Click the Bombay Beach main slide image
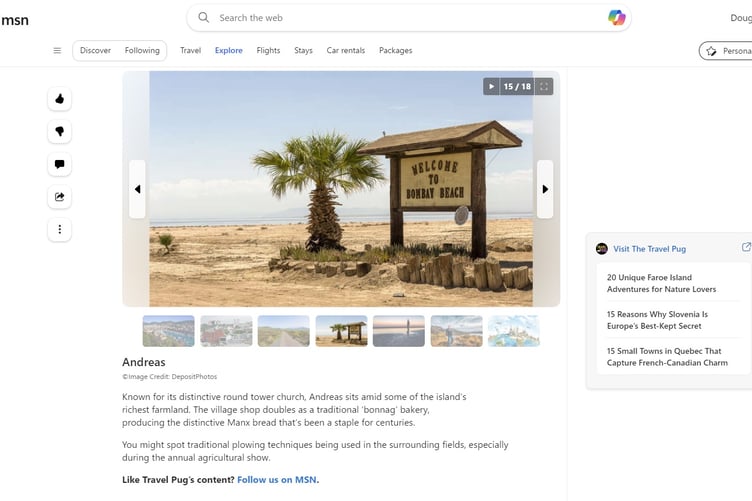This screenshot has height=501, width=752. (341, 189)
